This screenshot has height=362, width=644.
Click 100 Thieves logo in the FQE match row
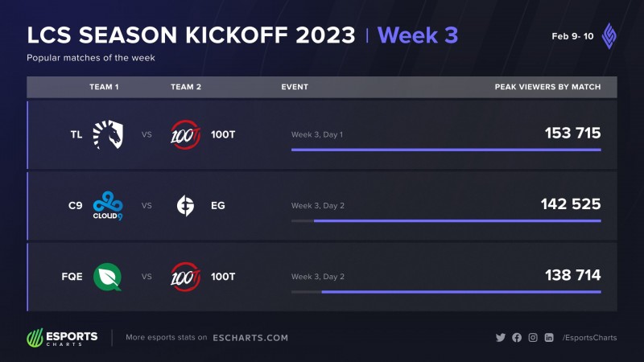pos(185,277)
